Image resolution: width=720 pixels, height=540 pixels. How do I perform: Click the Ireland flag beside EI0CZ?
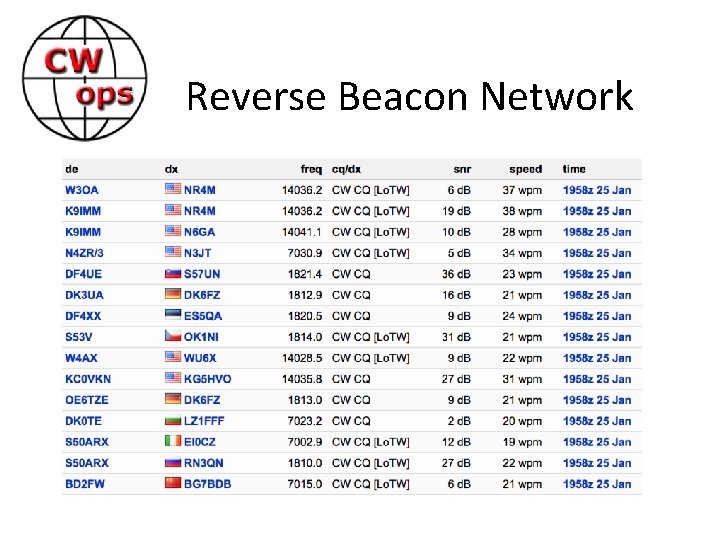coord(173,441)
